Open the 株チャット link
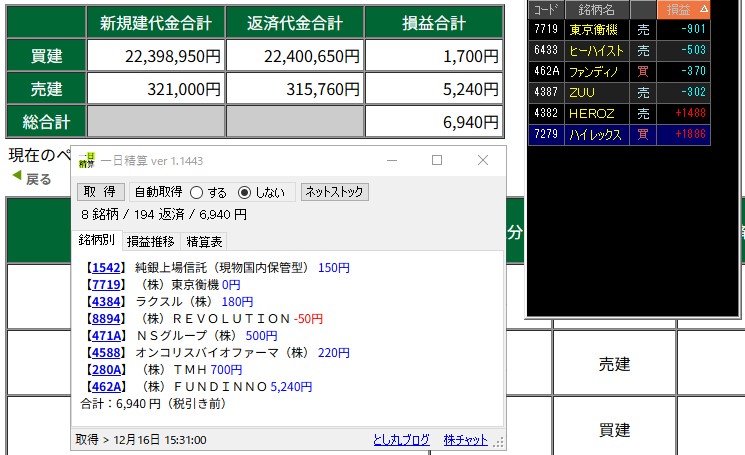Image resolution: width=745 pixels, height=455 pixels. click(465, 440)
